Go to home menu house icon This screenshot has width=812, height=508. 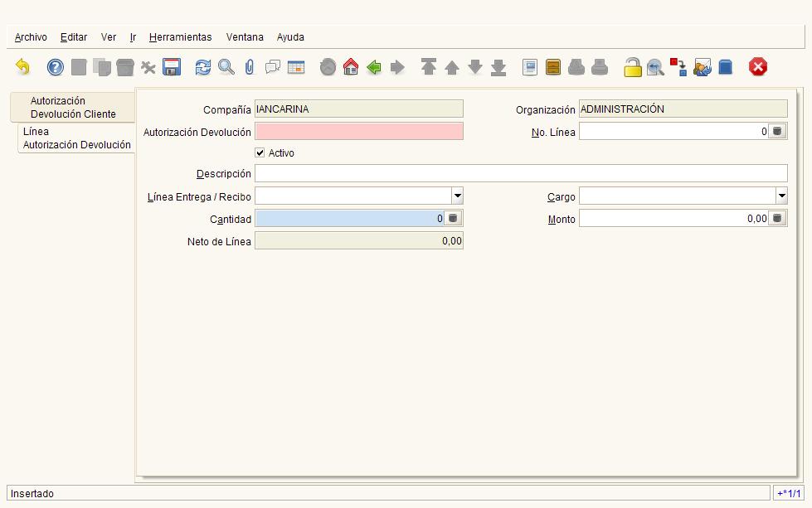351,67
